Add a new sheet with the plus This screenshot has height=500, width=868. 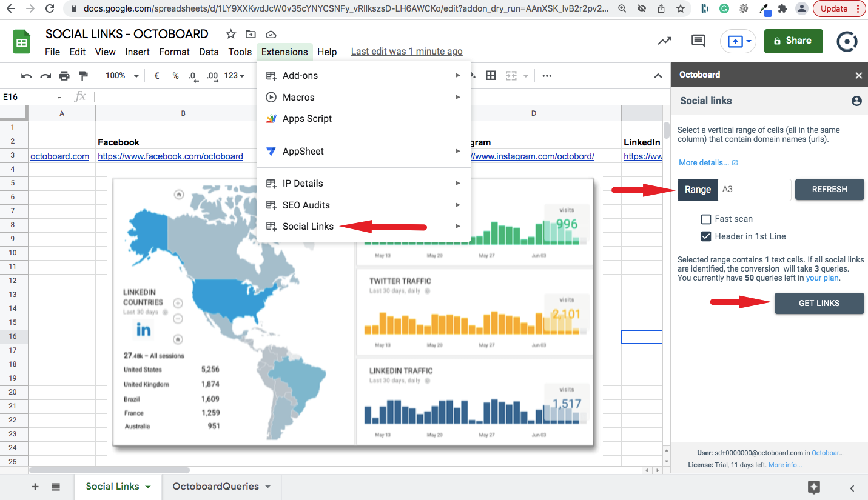[x=35, y=487]
